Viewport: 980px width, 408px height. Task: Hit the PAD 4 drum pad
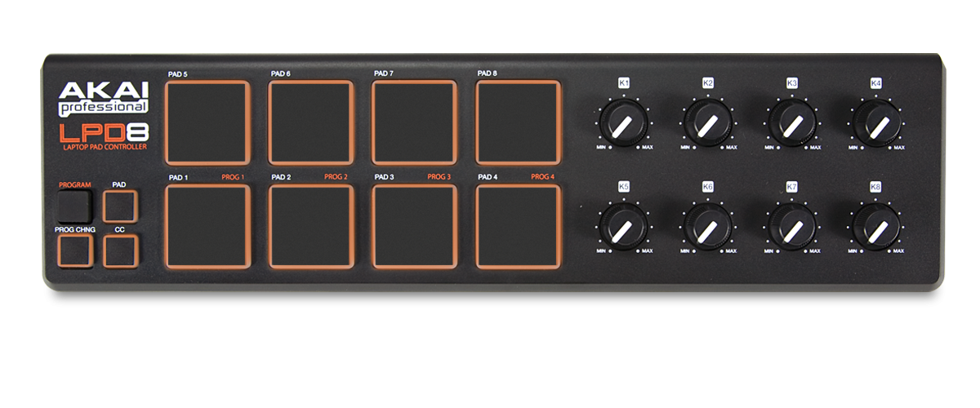coord(518,226)
